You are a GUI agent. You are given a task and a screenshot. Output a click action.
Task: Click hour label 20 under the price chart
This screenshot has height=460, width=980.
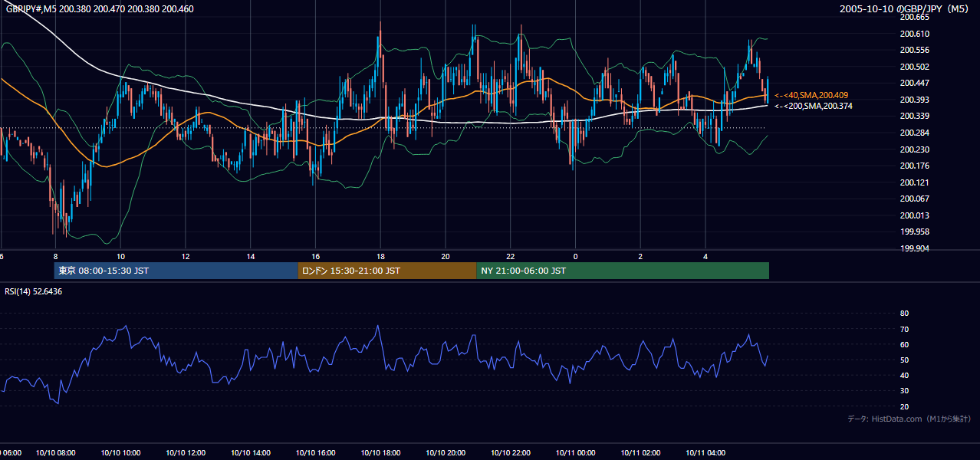pyautogui.click(x=446, y=256)
